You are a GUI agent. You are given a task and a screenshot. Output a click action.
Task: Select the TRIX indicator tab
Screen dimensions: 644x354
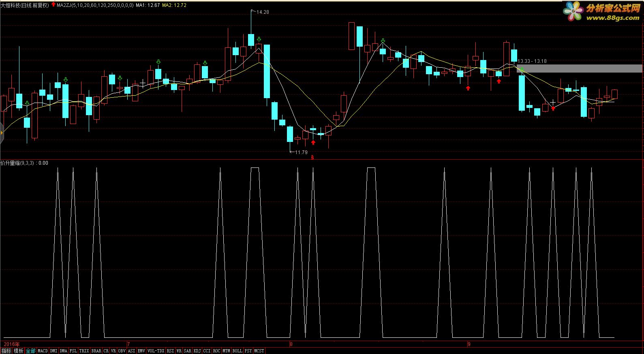point(84,351)
